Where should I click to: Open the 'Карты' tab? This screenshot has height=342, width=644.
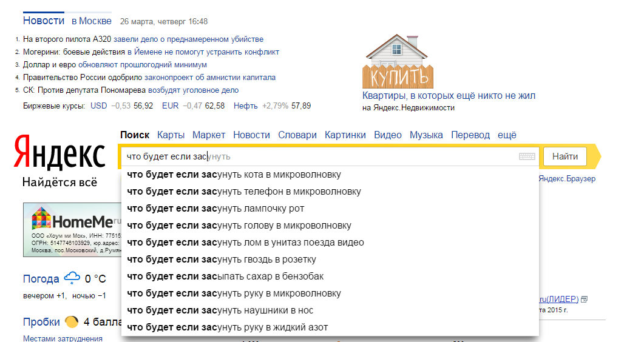(x=171, y=135)
